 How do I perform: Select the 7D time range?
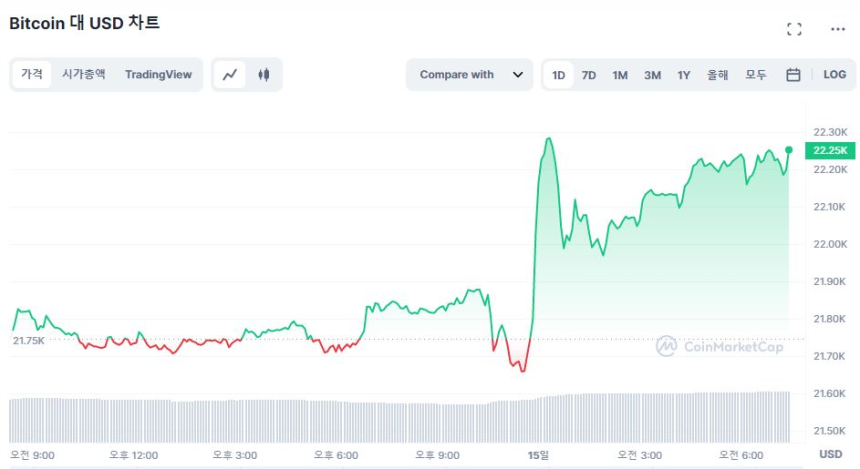pos(589,75)
